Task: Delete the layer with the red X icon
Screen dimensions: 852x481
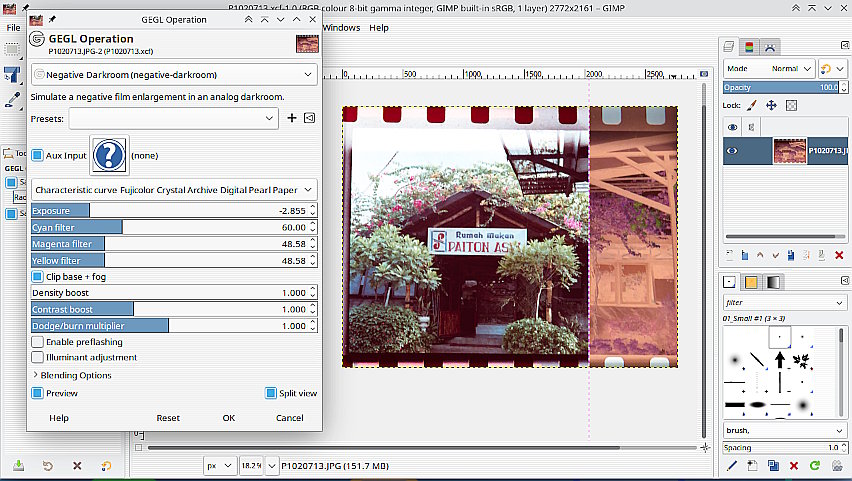Action: pos(839,255)
